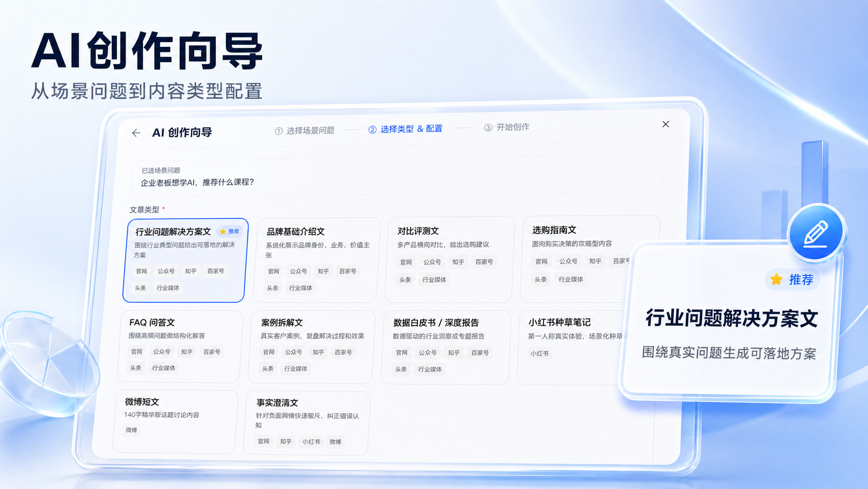The width and height of the screenshot is (868, 489).
Task: Click the back arrow beside AI 创作向导
Action: [136, 133]
